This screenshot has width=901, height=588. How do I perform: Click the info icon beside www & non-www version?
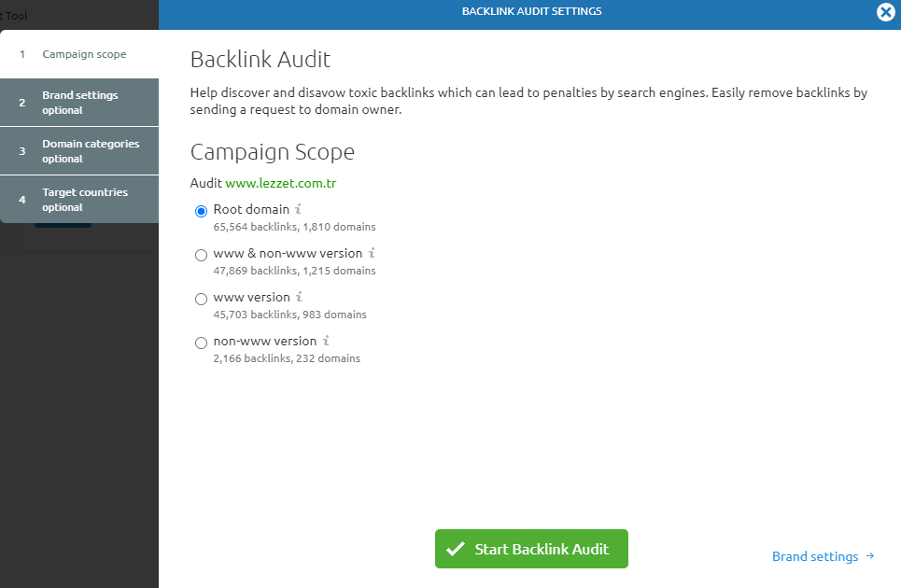(x=372, y=253)
